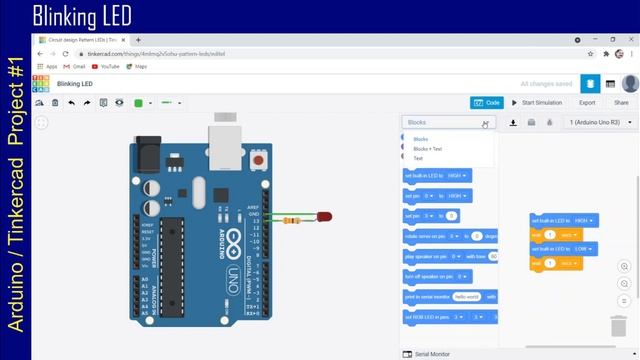Go back in browser history
The height and width of the screenshot is (360, 640).
coord(40,54)
